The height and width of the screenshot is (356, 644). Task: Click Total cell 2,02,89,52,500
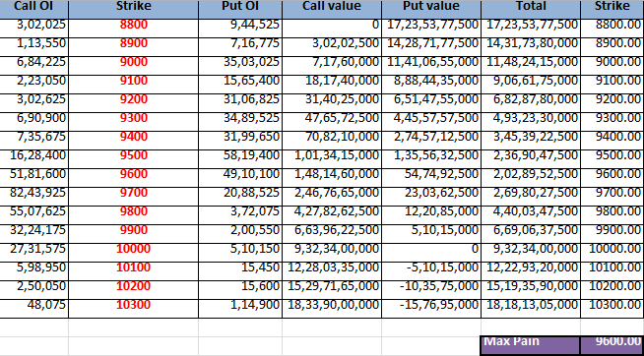coord(531,174)
